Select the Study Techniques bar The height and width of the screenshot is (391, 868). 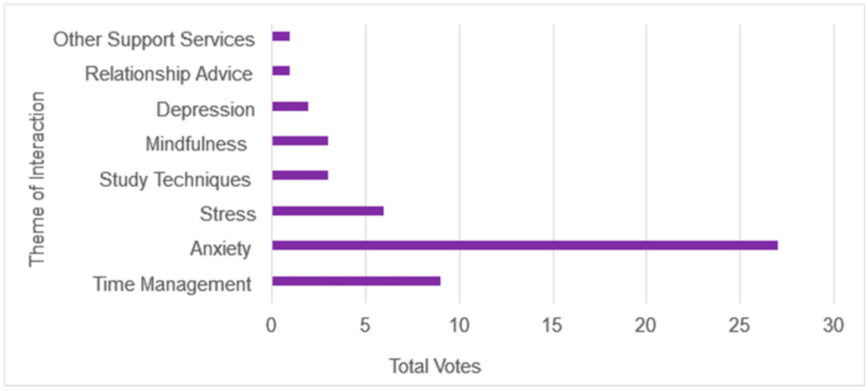(x=300, y=175)
